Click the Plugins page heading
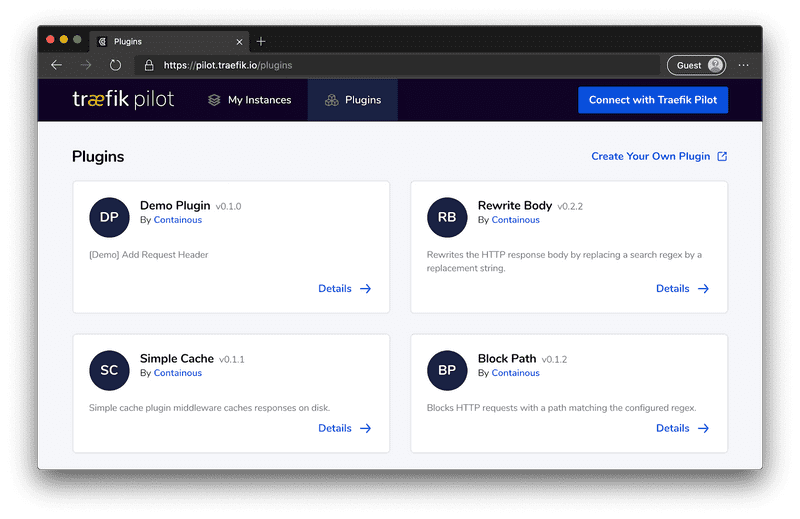The image size is (800, 519). [x=98, y=157]
